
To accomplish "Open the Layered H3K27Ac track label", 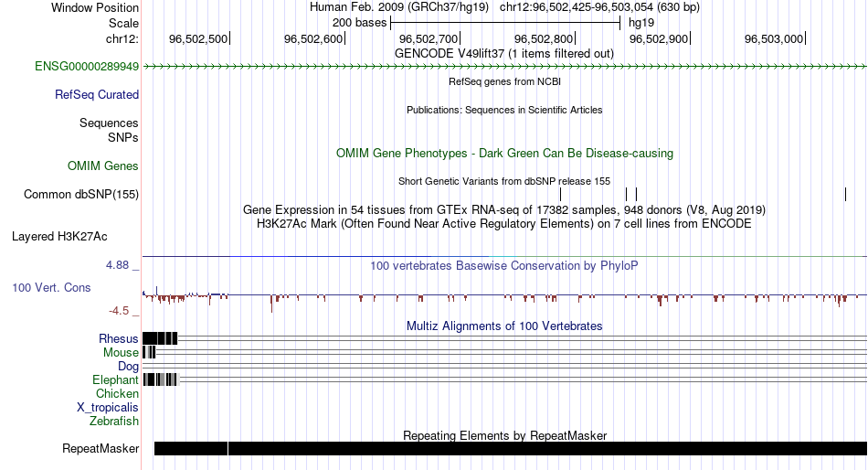I will coord(59,237).
